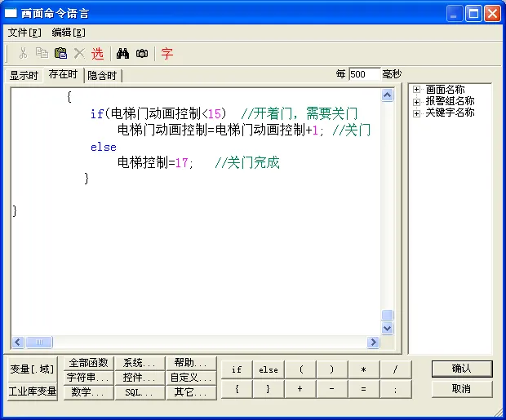The height and width of the screenshot is (420, 506).
Task: Open the 文件[F] menu
Action: pos(24,33)
